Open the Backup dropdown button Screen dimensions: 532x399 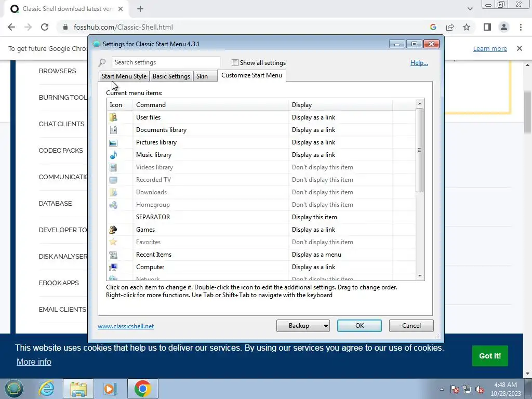303,326
